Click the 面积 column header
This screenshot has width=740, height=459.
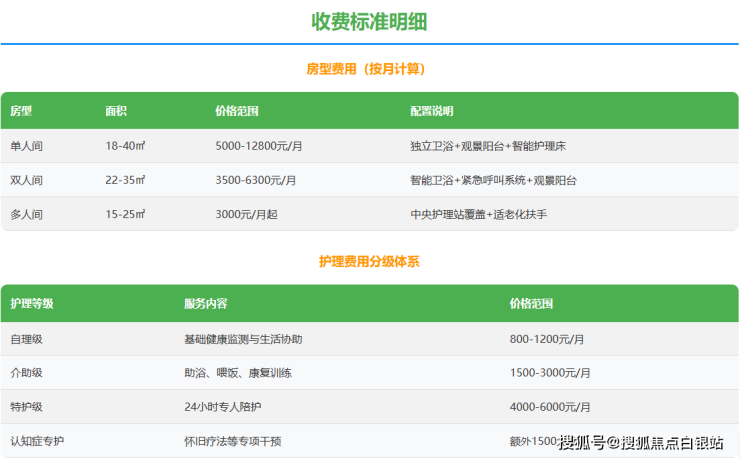click(x=116, y=111)
